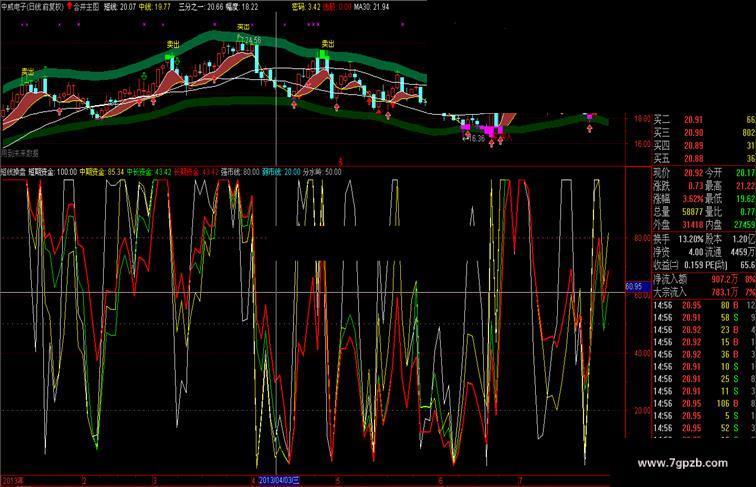The width and height of the screenshot is (756, 487).
Task: Click the 涨幅 3.62% quote field
Action: coord(678,199)
